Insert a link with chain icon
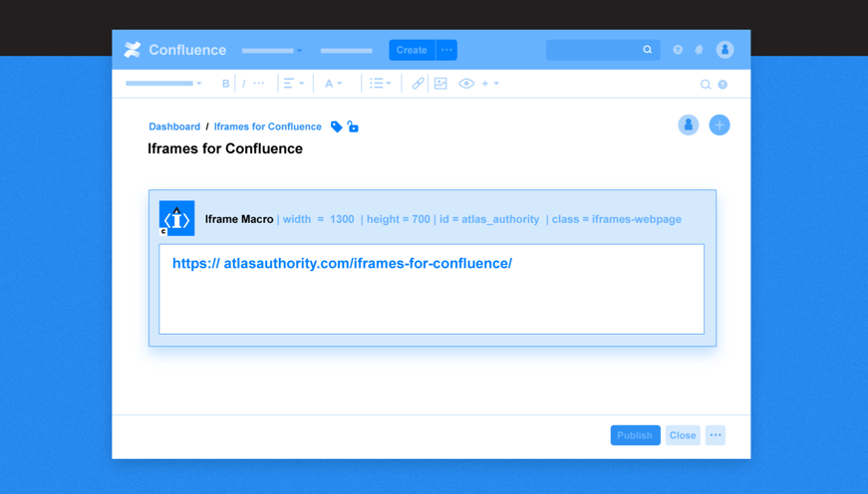The width and height of the screenshot is (868, 494). tap(418, 84)
